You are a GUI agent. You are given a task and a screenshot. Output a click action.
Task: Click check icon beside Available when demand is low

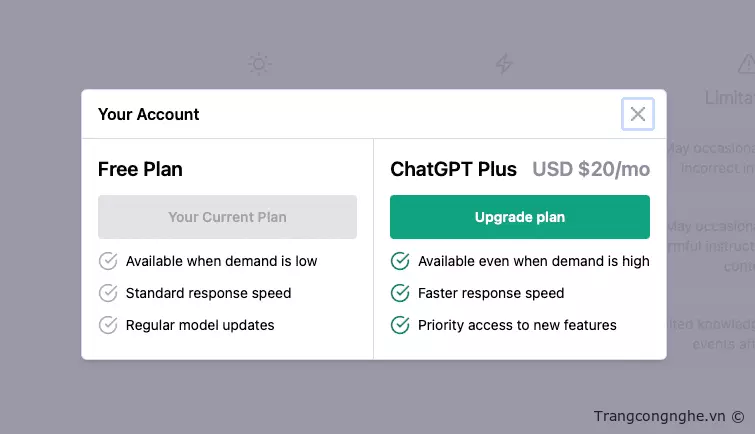[x=108, y=261]
